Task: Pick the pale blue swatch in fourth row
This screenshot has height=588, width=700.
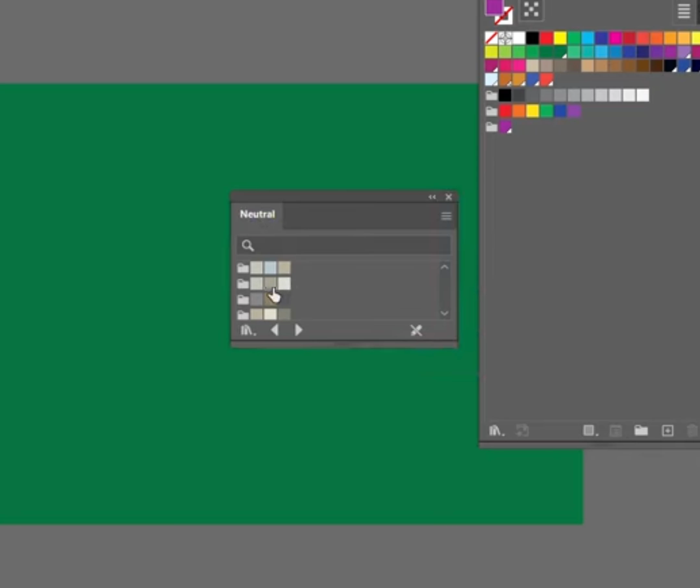Action: point(491,80)
